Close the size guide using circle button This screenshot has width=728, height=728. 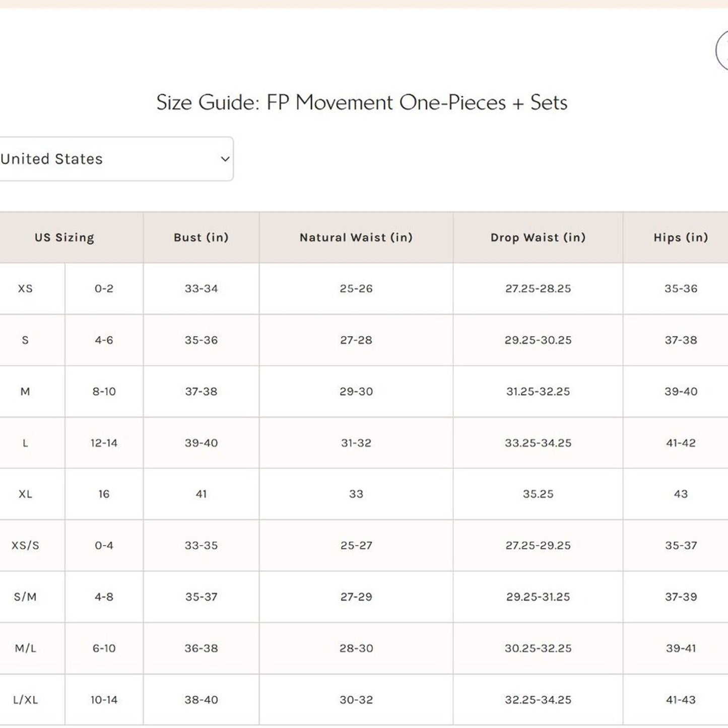coord(723,50)
